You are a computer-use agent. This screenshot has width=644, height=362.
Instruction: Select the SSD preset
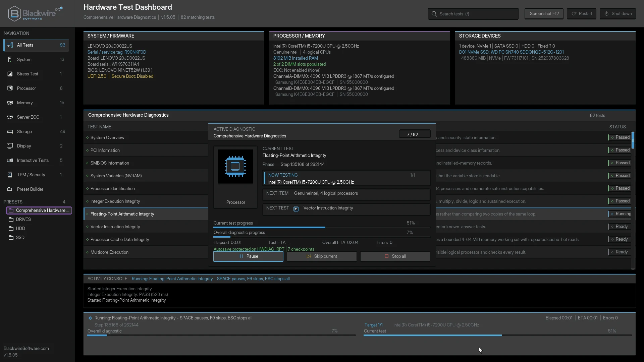point(39,238)
